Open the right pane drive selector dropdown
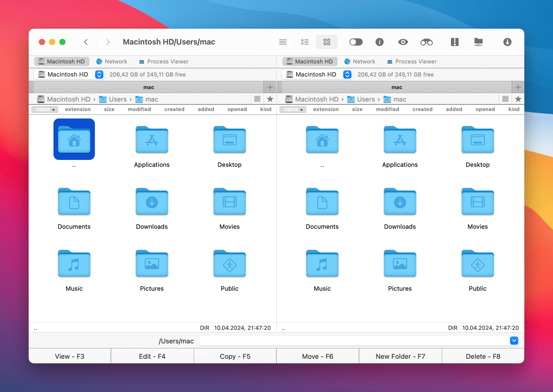The image size is (553, 392). (347, 74)
